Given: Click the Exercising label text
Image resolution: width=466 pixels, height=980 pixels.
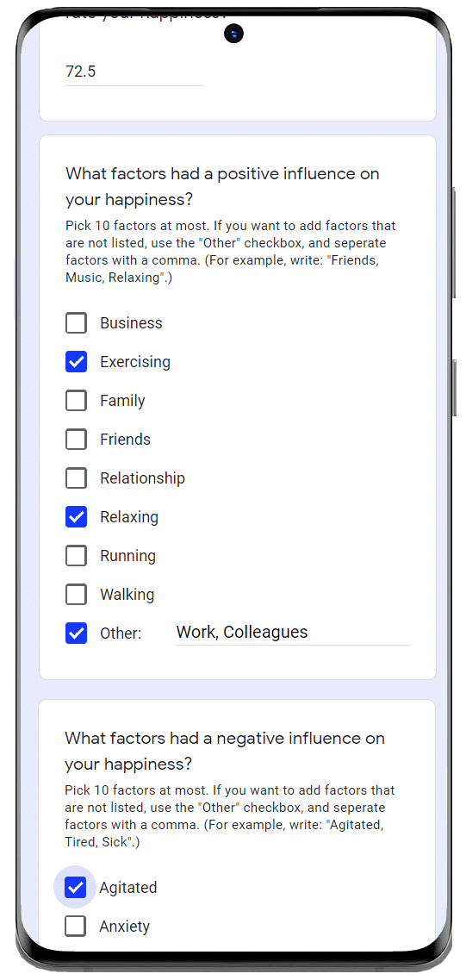Looking at the screenshot, I should point(135,362).
